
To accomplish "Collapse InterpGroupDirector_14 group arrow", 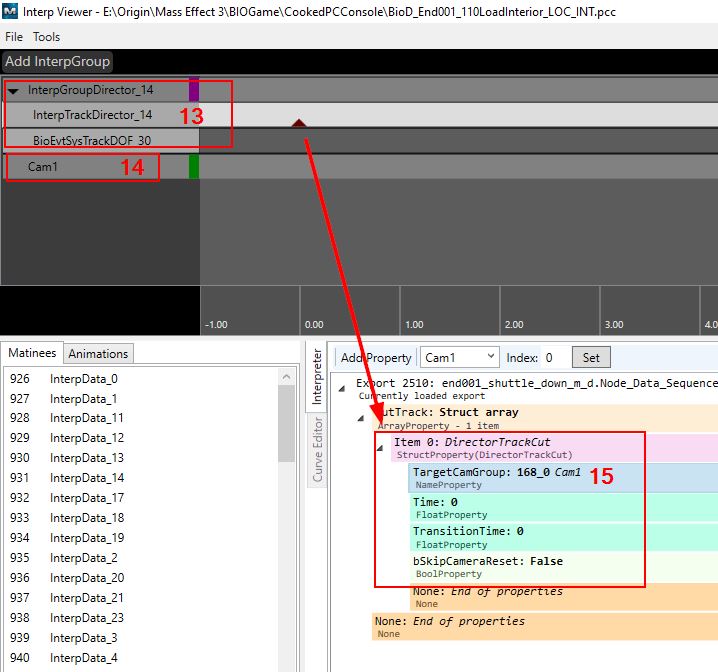I will click(x=13, y=91).
